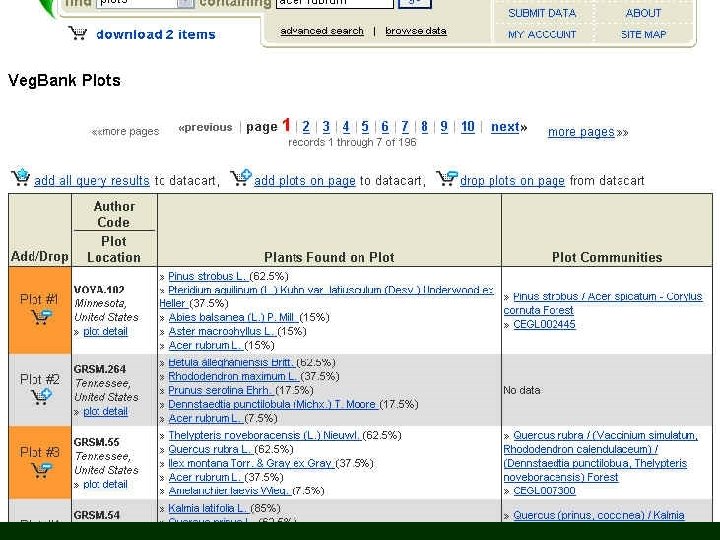Click the VegBank Plots heading
720x540 pixels.
coord(64,81)
